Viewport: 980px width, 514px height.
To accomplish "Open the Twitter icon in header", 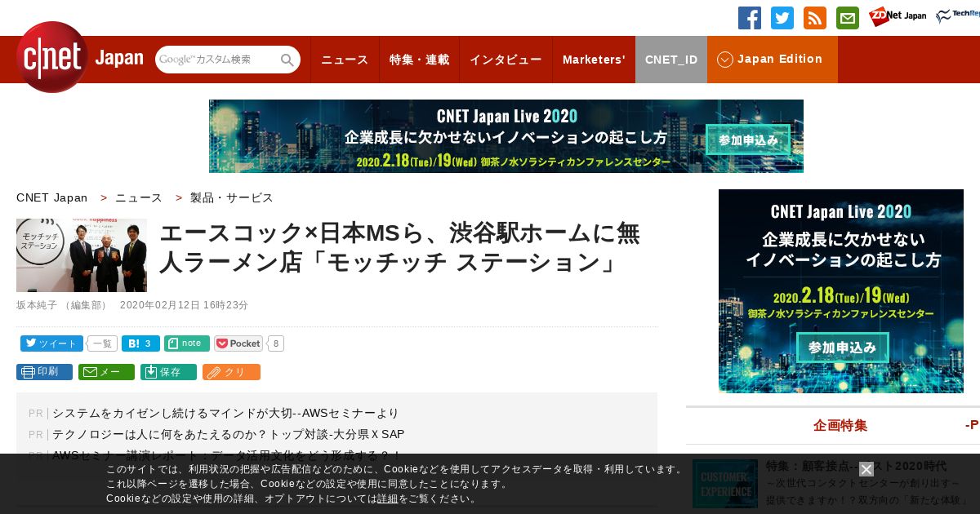I will pos(782,18).
